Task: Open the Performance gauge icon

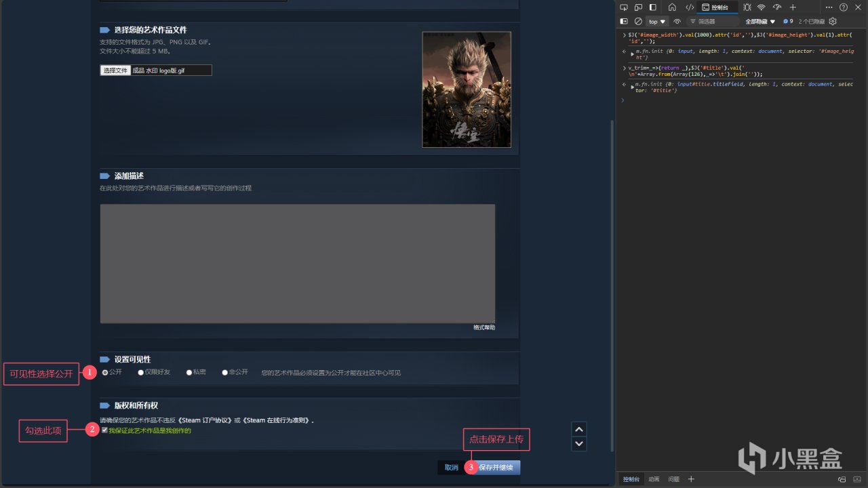Action: [776, 7]
